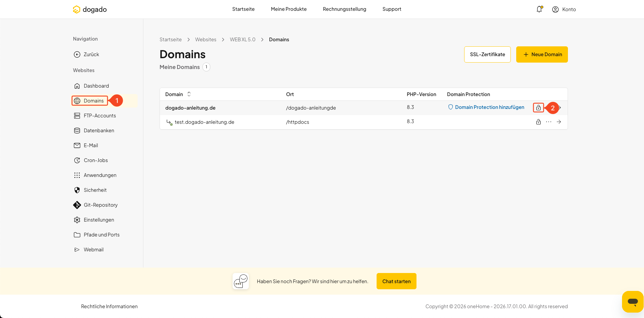Open the Konto account menu

(564, 9)
